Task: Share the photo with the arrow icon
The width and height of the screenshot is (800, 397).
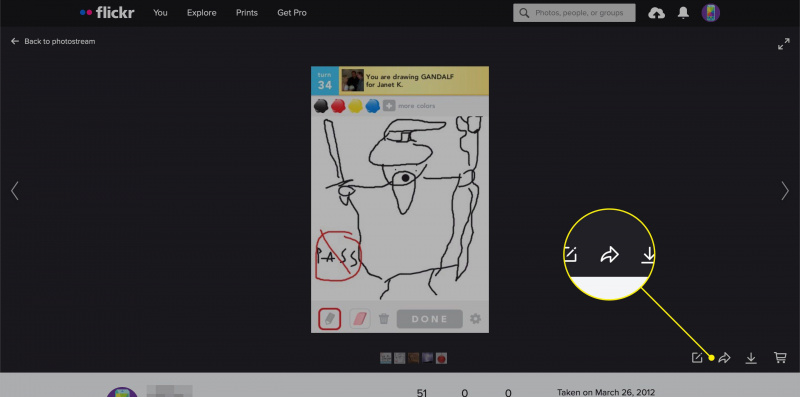Action: pyautogui.click(x=724, y=358)
